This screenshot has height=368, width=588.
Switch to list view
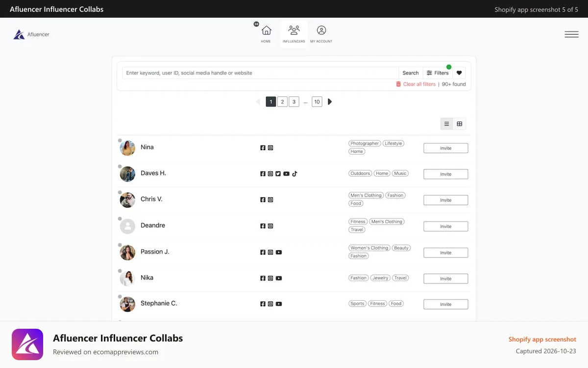[x=446, y=124]
